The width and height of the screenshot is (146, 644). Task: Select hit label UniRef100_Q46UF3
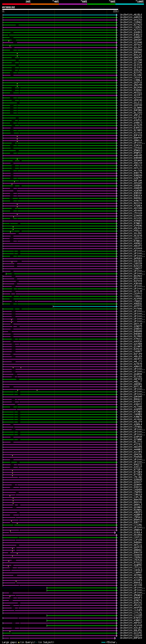pos(131,597)
